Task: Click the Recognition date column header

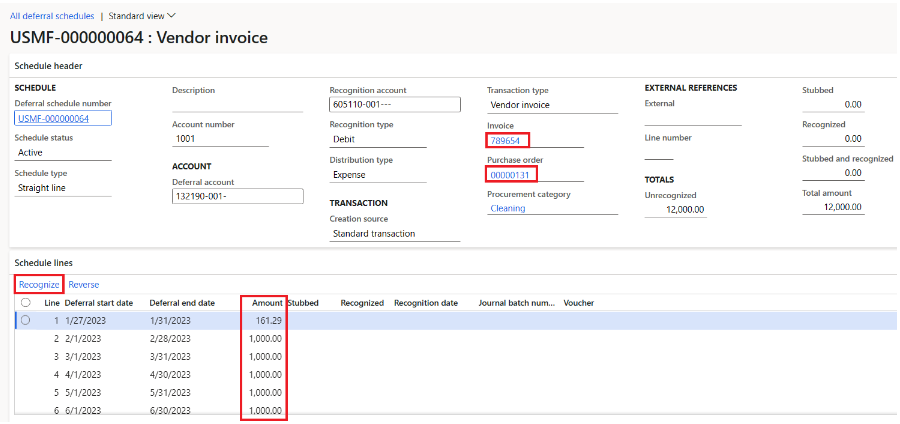Action: (x=425, y=303)
